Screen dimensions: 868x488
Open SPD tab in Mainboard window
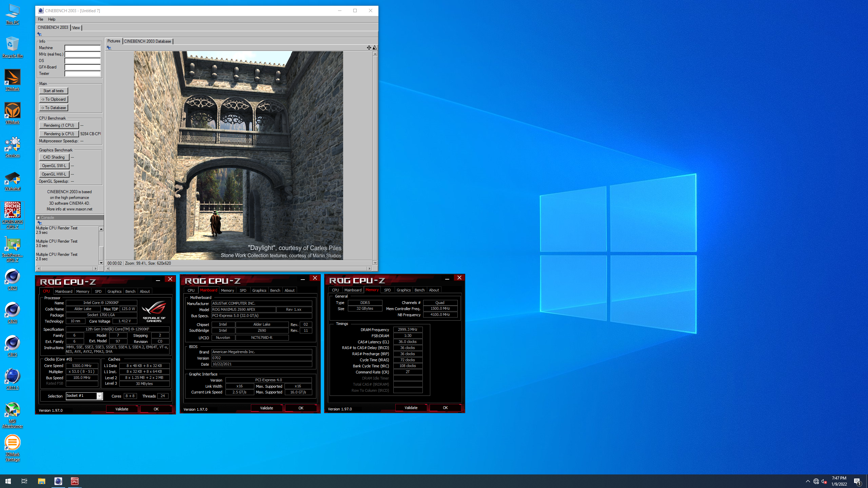243,290
